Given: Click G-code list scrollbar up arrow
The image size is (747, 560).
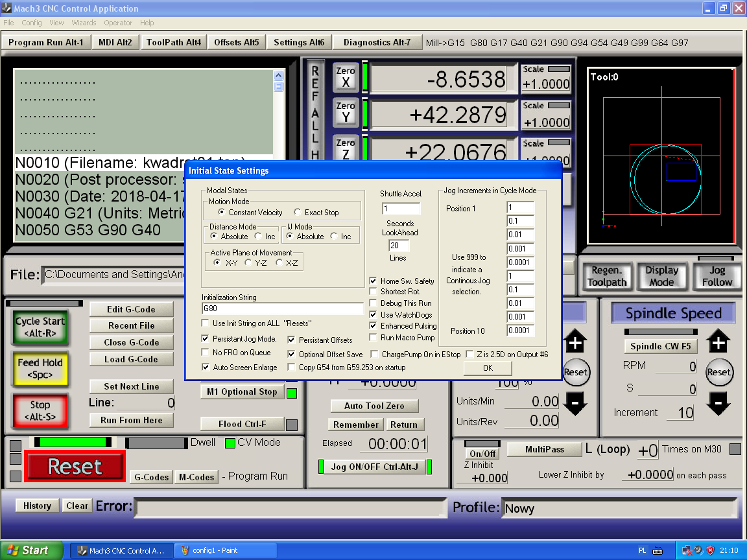Looking at the screenshot, I should coord(279,75).
